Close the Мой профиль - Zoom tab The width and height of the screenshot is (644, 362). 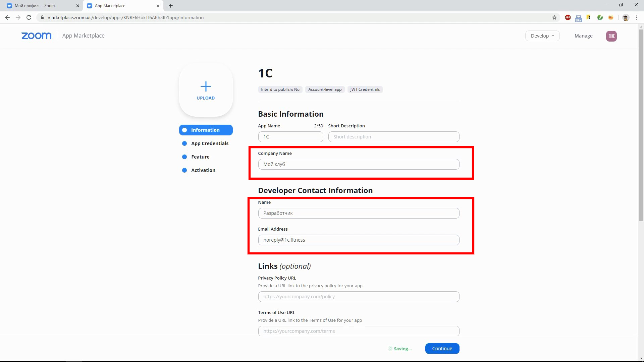[x=78, y=6]
